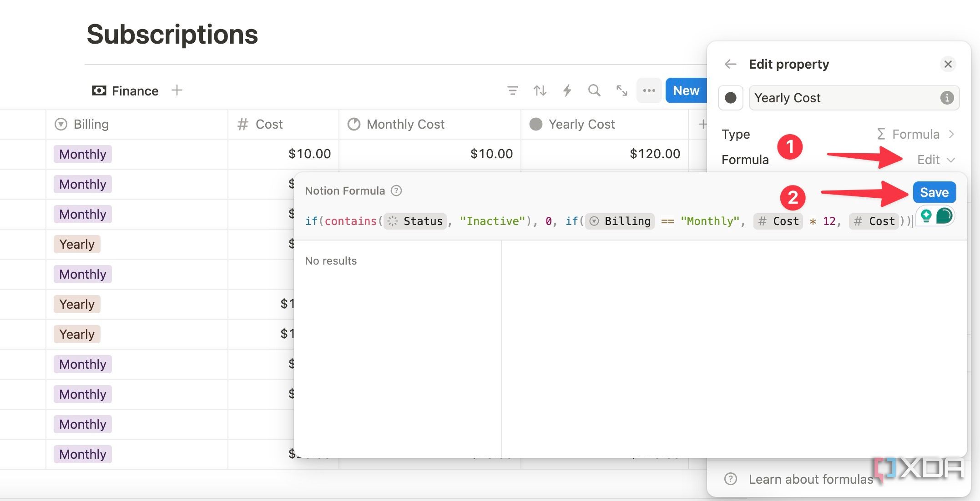Viewport: 980px width, 501px height.
Task: Click the Save button for the formula
Action: point(934,192)
